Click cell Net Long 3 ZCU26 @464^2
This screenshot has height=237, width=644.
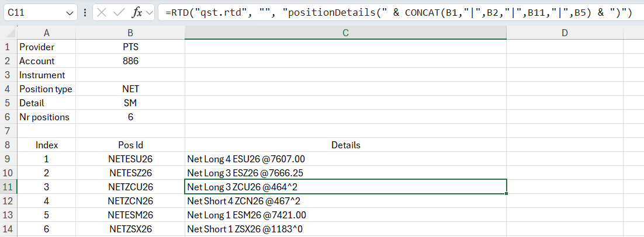pos(346,187)
